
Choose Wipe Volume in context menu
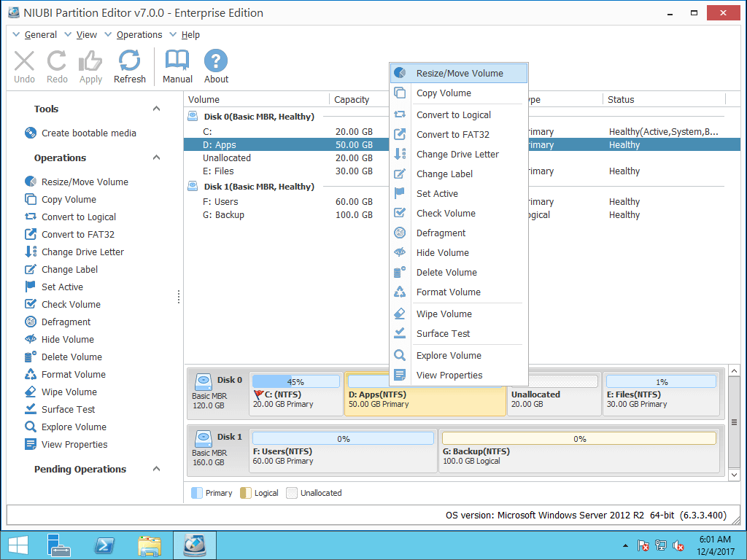pos(459,314)
